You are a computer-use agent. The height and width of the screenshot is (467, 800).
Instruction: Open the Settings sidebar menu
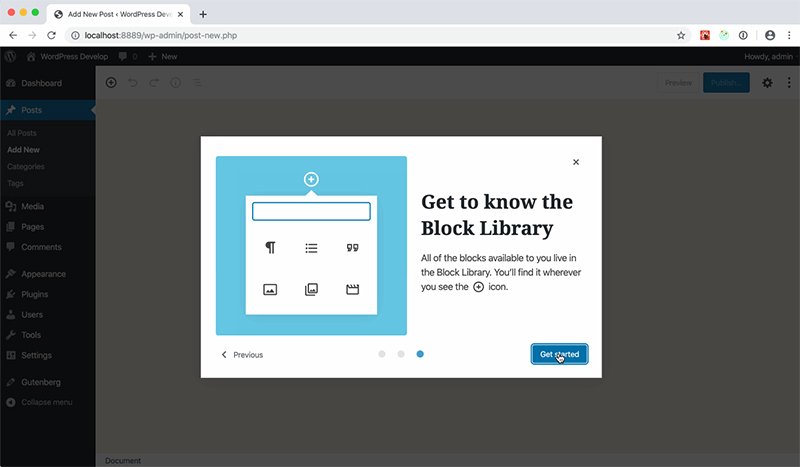click(47, 356)
